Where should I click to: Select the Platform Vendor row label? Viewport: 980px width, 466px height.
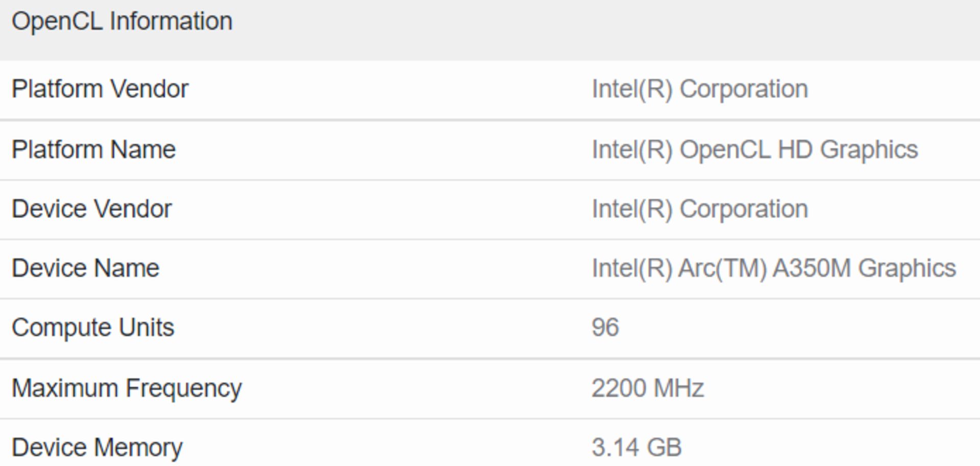point(100,89)
